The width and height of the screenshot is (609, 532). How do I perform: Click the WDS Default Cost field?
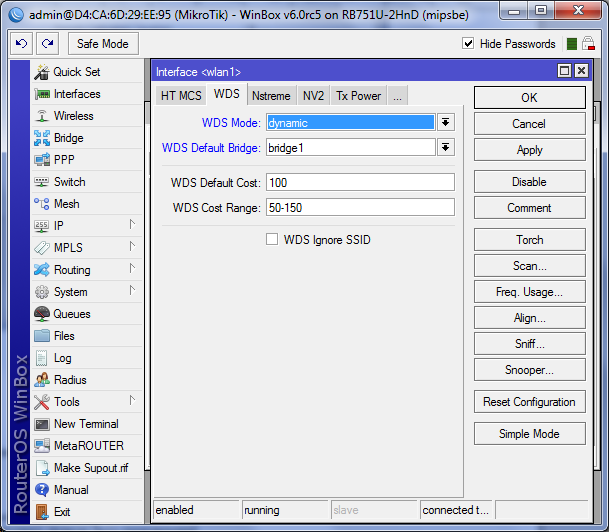click(x=360, y=182)
